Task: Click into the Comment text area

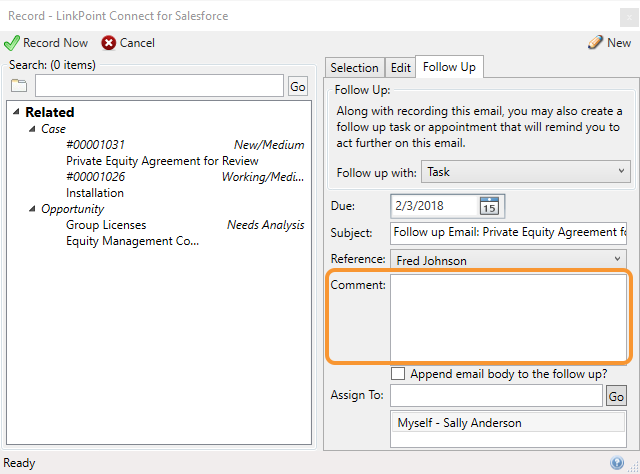Action: click(x=509, y=318)
